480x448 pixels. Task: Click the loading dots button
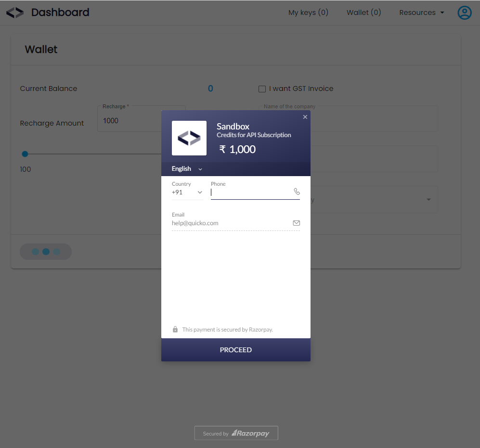click(46, 252)
